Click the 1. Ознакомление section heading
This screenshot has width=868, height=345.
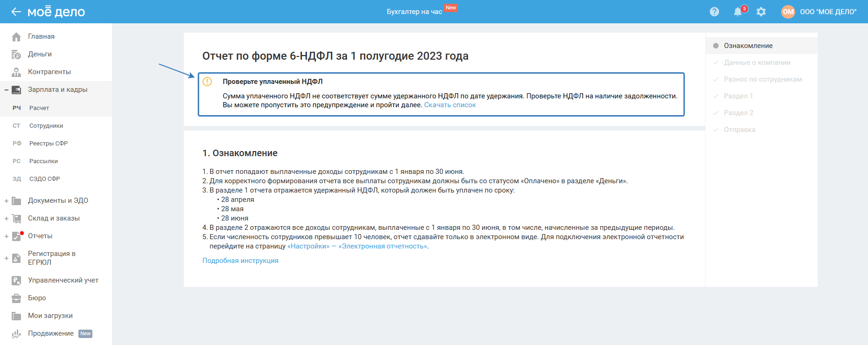pyautogui.click(x=240, y=153)
